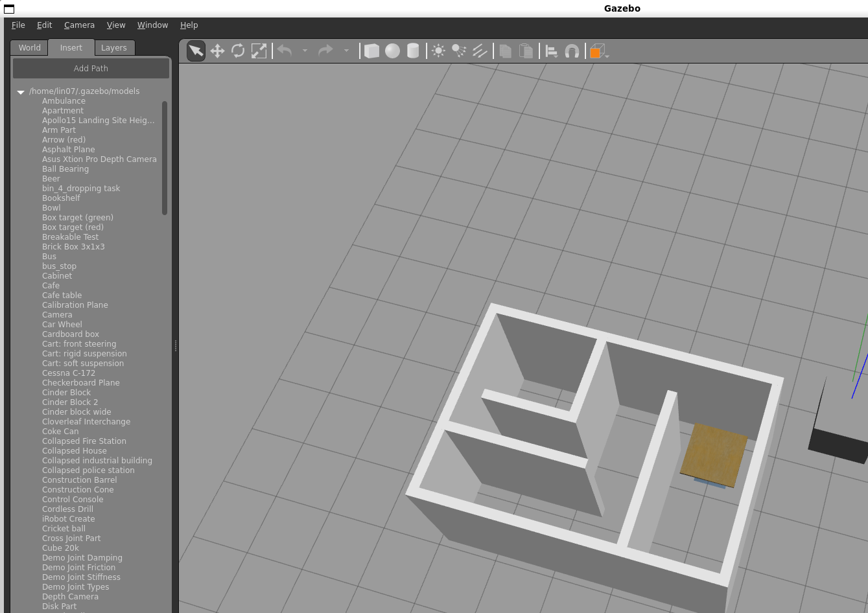This screenshot has width=868, height=613.
Task: Select the Bookshelf model
Action: click(61, 198)
